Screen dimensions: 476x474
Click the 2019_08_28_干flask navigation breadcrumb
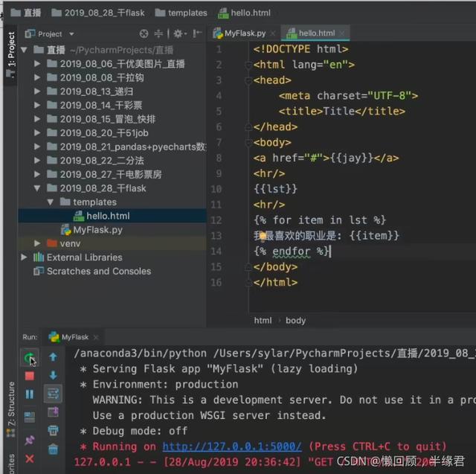click(98, 13)
